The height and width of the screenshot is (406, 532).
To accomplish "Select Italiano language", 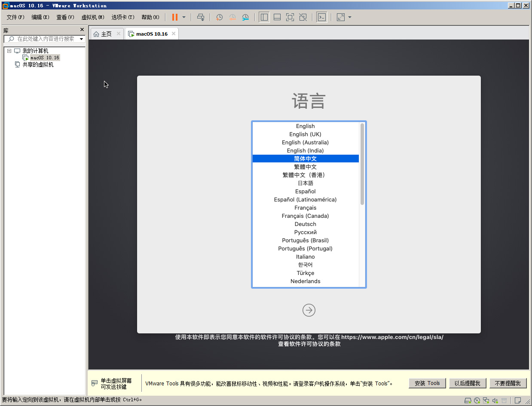I will tap(306, 256).
